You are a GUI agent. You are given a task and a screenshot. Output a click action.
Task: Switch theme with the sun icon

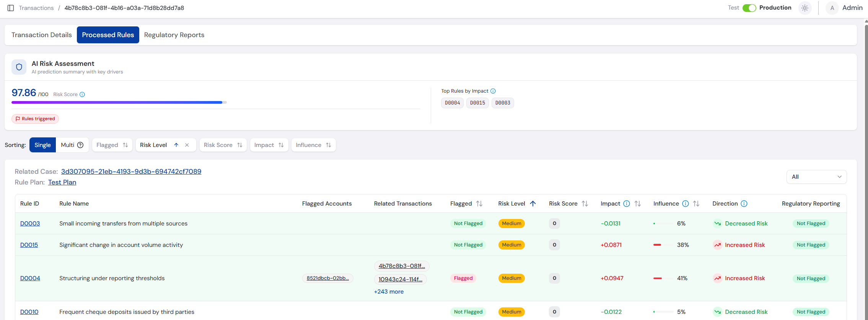pos(805,8)
